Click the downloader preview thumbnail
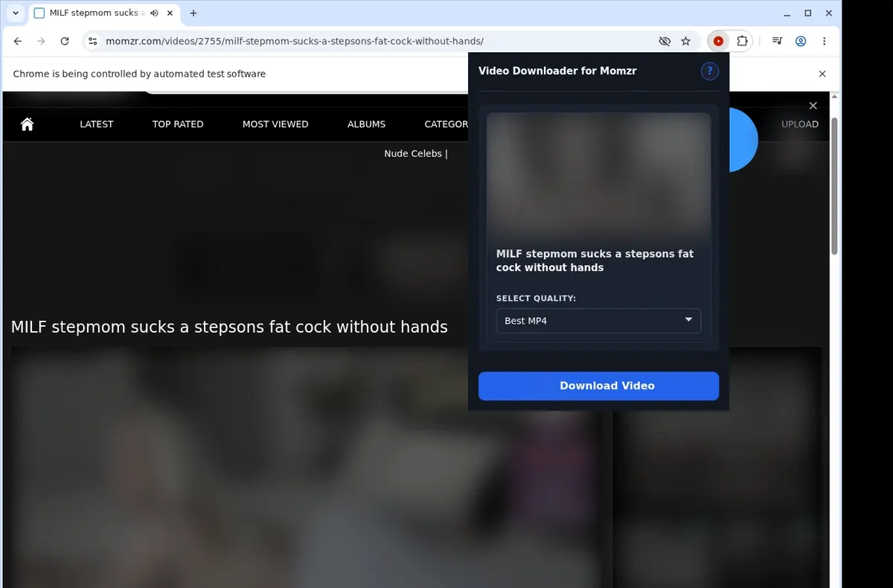This screenshot has height=588, width=893. 598,176
